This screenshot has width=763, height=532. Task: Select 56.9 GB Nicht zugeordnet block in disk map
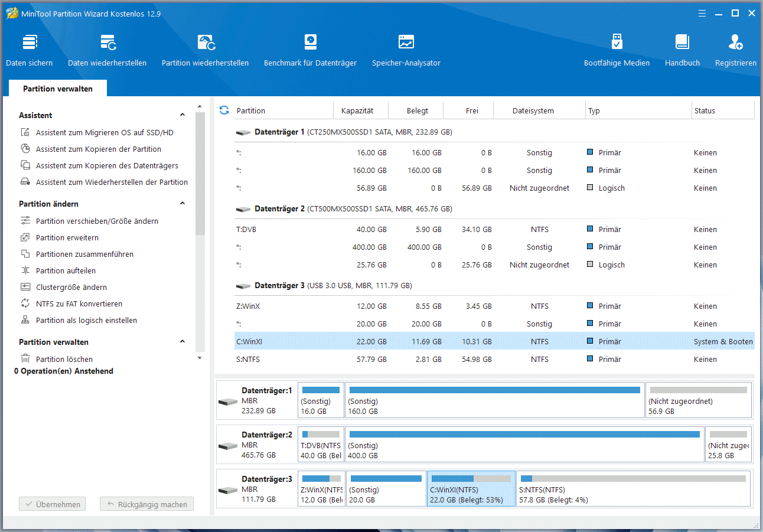pyautogui.click(x=699, y=400)
